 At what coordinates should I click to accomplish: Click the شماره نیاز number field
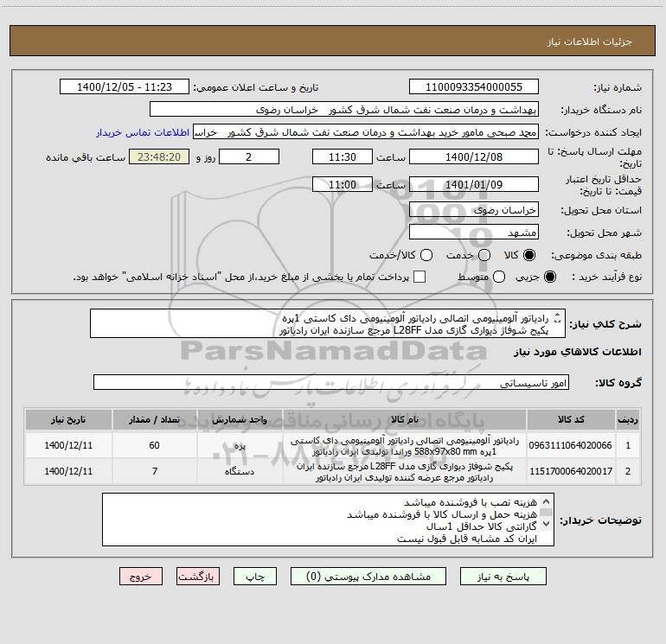pos(474,87)
